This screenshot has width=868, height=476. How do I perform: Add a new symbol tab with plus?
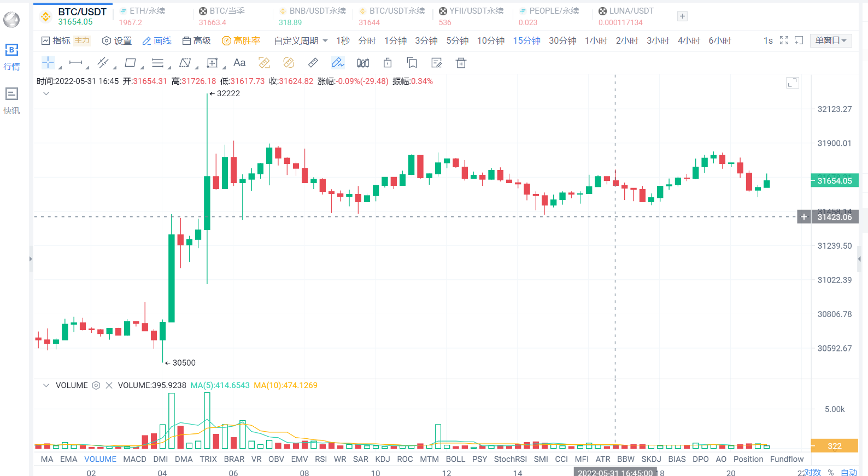click(682, 16)
